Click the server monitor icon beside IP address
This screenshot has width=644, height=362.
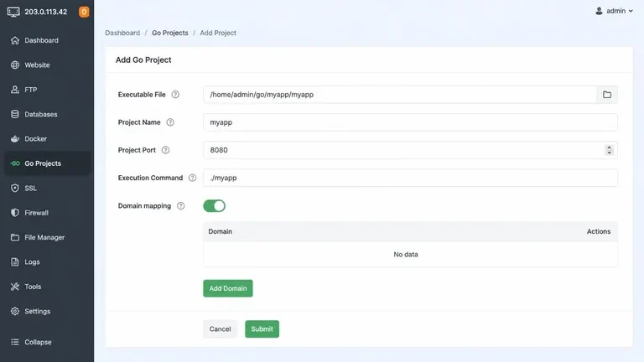13,12
